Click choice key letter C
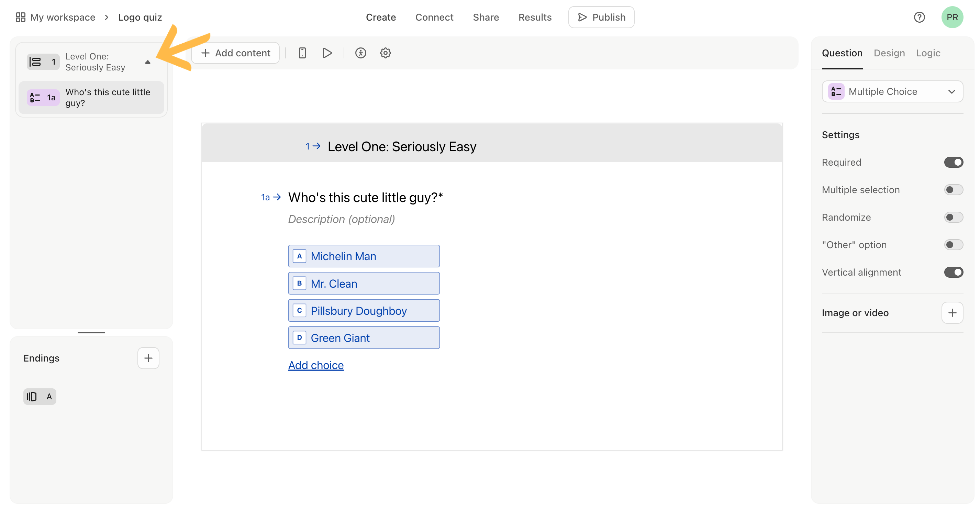Viewport: 980px width, 510px height. tap(299, 311)
